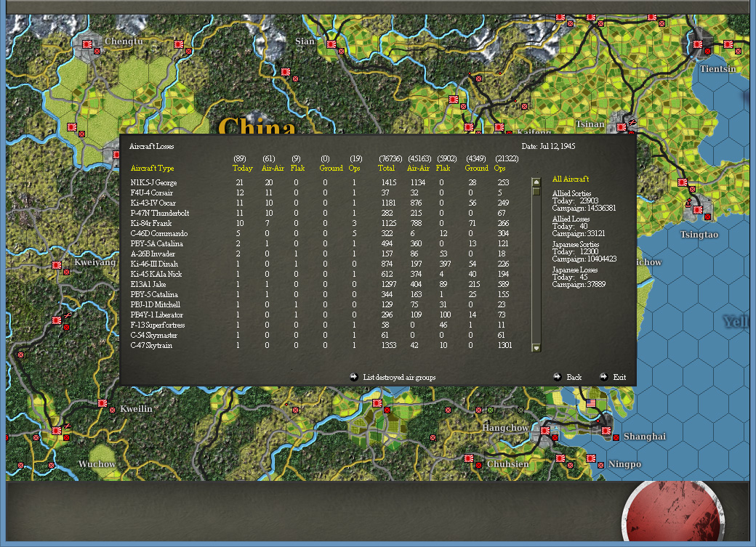This screenshot has width=756, height=547.
Task: Click today's Flak column header
Action: pos(297,169)
